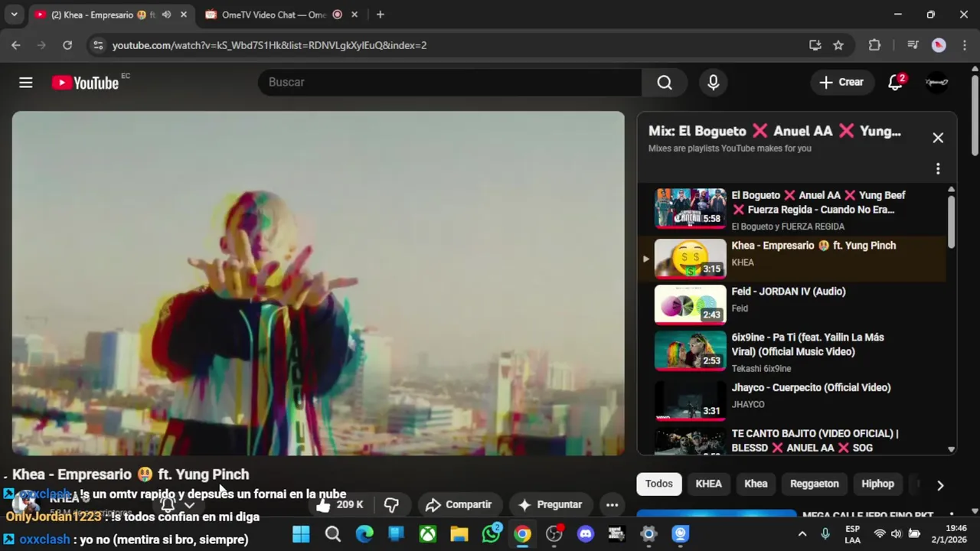Play El Bogueto Cuando No Era thumbnail
This screenshot has height=551, width=980.
[690, 208]
